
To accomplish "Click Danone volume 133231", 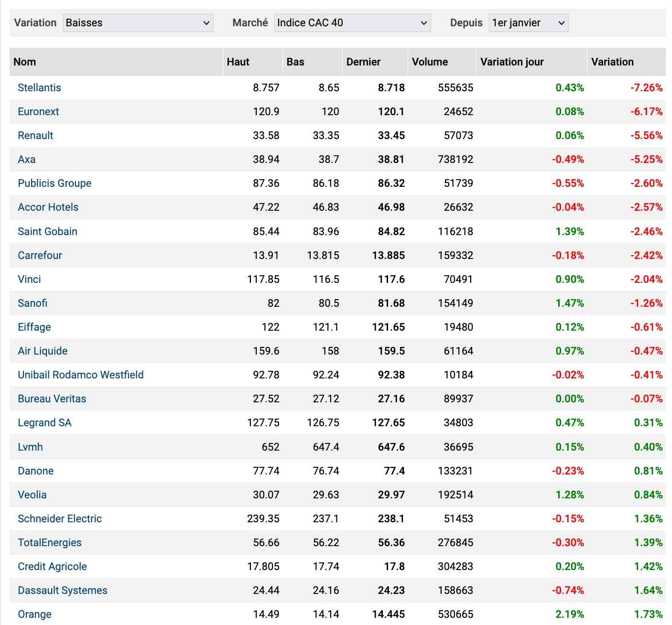I will 455,471.
